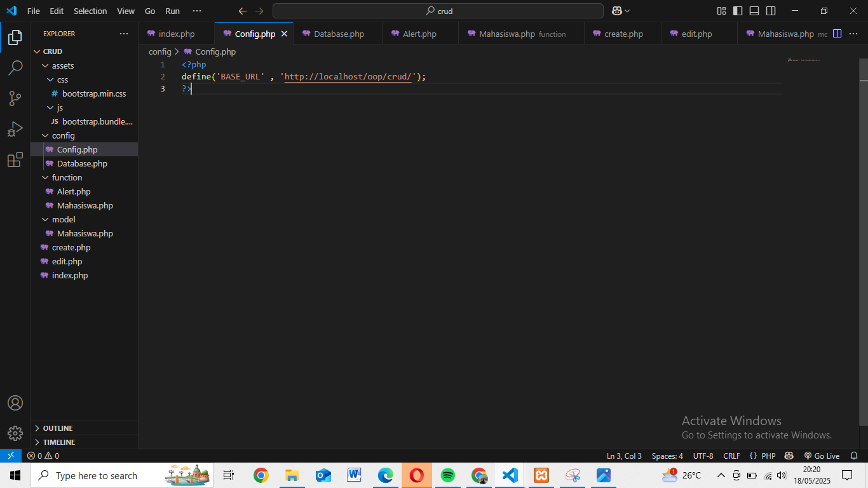
Task: Click the back navigation arrow
Action: [x=242, y=11]
